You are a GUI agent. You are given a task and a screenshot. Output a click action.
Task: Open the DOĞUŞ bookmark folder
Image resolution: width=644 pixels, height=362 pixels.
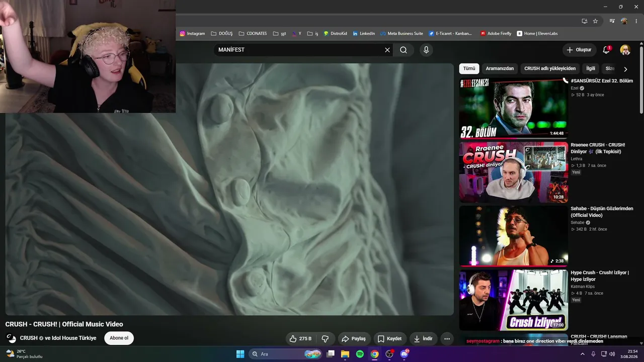[222, 34]
